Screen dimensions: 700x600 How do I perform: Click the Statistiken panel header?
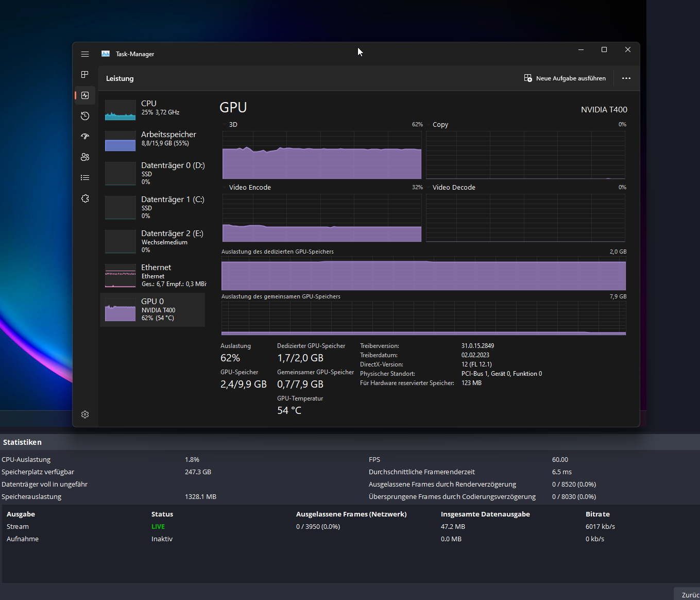pyautogui.click(x=350, y=442)
